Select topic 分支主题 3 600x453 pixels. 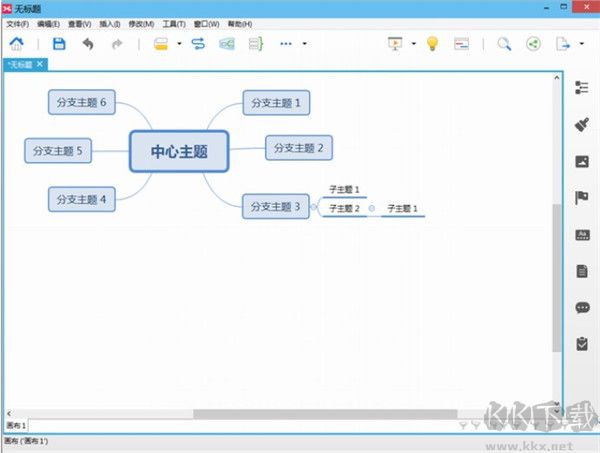point(276,207)
